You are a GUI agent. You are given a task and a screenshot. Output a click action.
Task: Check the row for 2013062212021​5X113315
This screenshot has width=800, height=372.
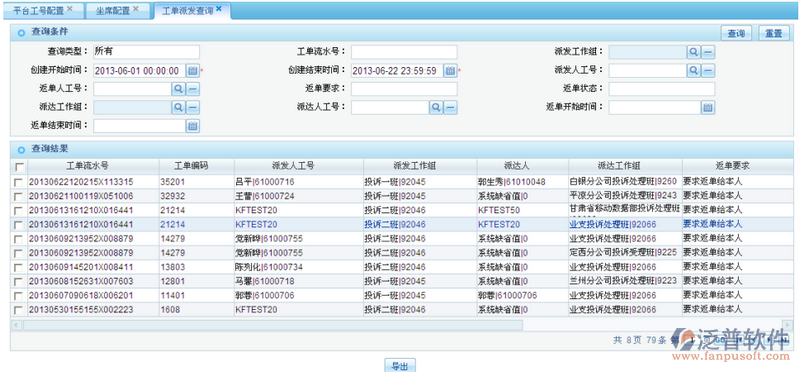click(x=19, y=182)
